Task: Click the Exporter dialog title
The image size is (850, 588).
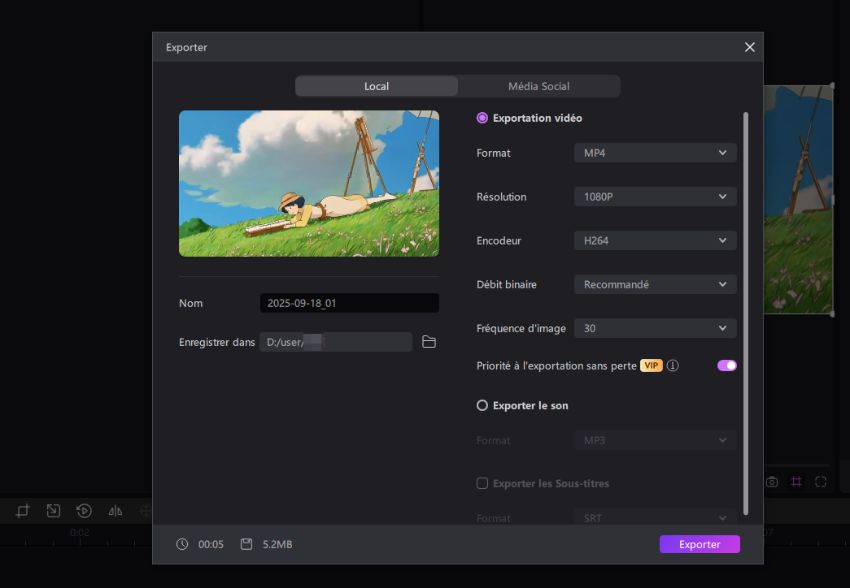Action: [186, 47]
